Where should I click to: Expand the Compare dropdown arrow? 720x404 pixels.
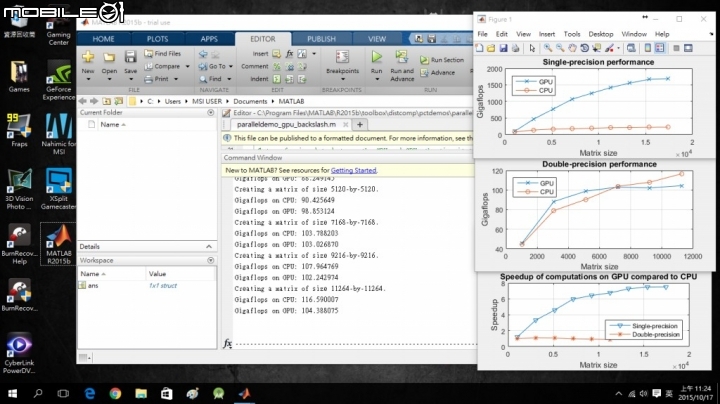tap(187, 66)
